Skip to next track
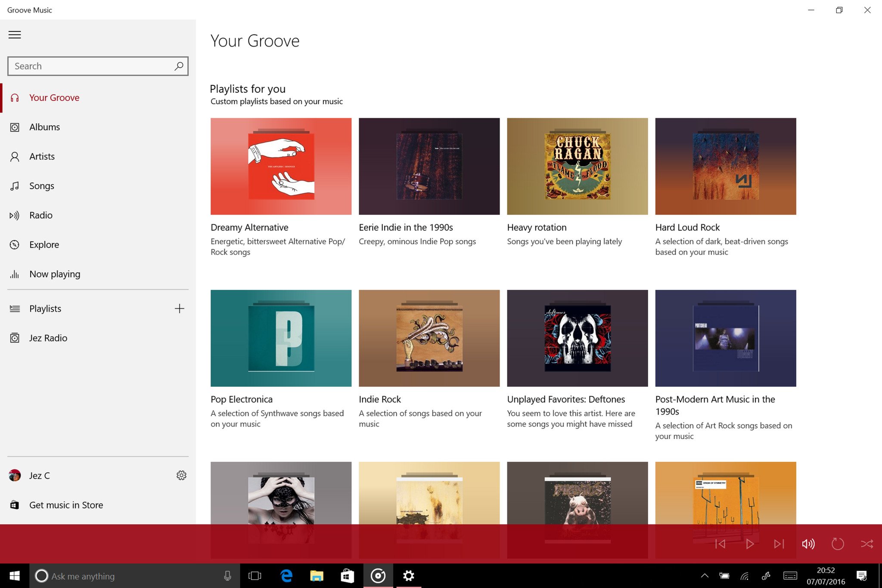Screen dimensions: 882x588 [x=779, y=544]
